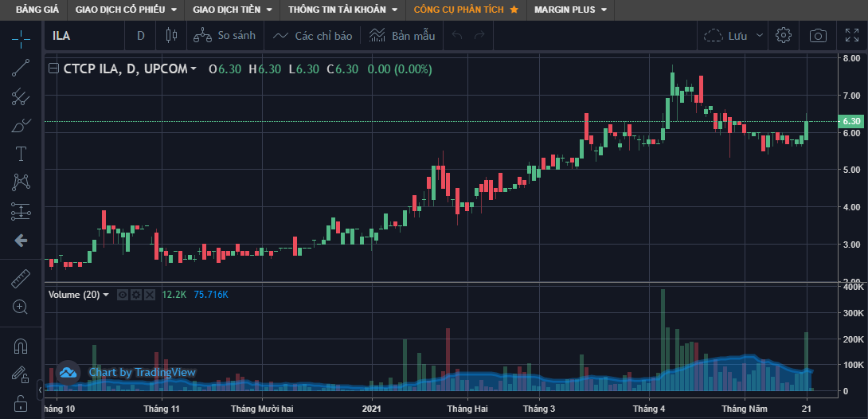Open Các chỉ báo indicators list
Viewport: 868px width, 419px height.
[x=312, y=36]
